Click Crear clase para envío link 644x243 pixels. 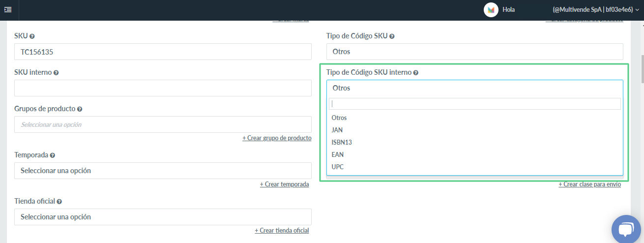pyautogui.click(x=589, y=184)
